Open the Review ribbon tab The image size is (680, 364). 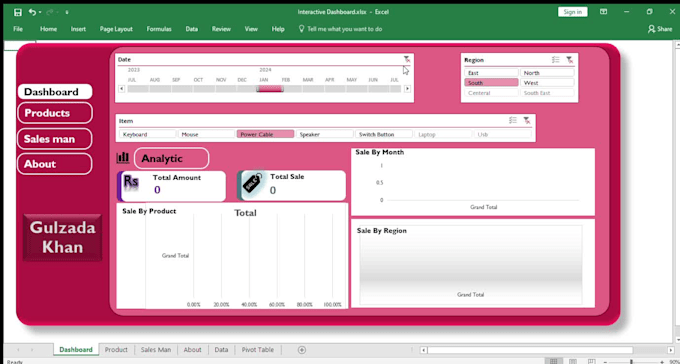point(221,29)
